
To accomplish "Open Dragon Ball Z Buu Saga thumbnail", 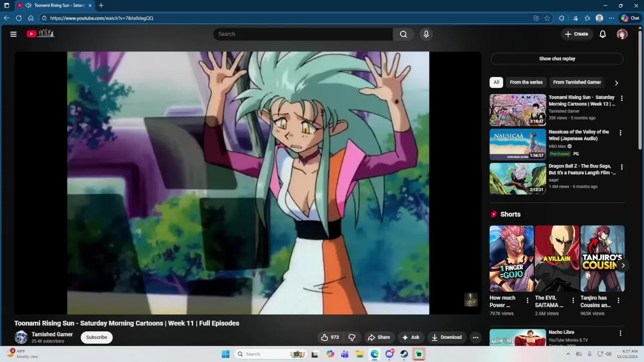I will click(x=518, y=178).
